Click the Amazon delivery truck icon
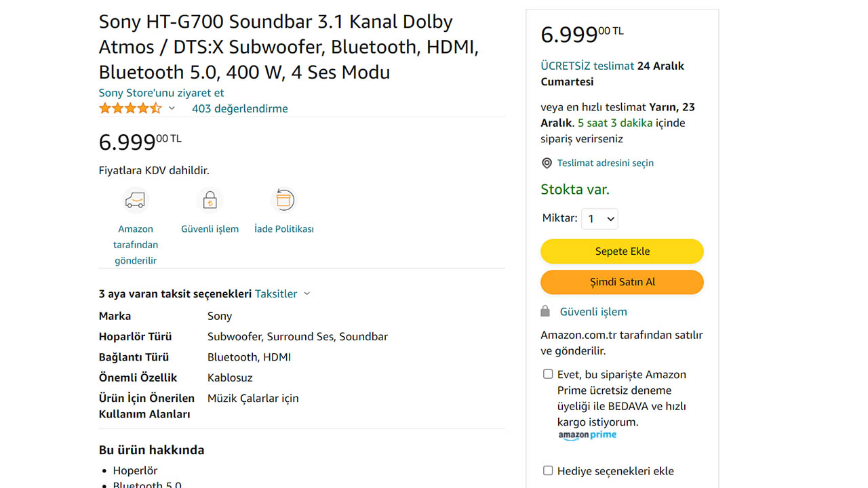Screen dimensions: 868x488 (x=135, y=201)
